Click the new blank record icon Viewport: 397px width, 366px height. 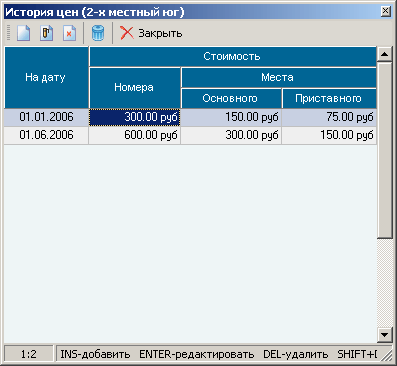pos(23,33)
